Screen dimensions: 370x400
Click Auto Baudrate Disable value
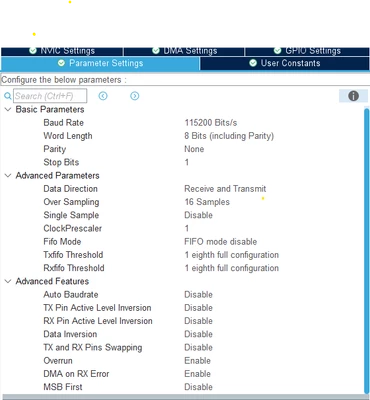(198, 295)
